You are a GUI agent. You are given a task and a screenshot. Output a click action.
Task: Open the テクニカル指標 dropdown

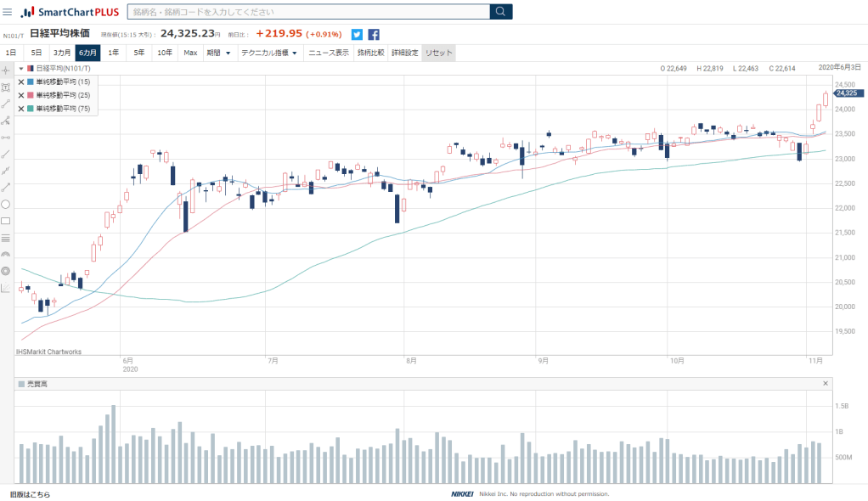(x=269, y=53)
